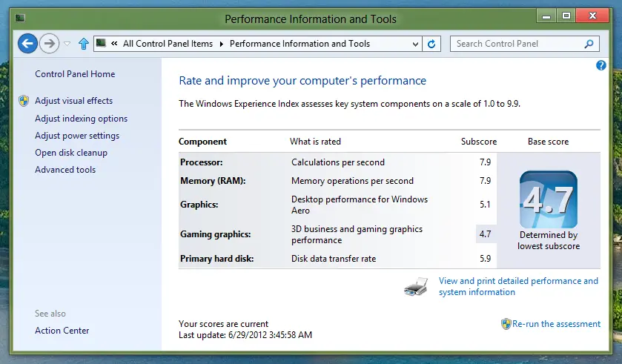
Task: Select the Memory (RAM) row label
Action: pyautogui.click(x=213, y=181)
